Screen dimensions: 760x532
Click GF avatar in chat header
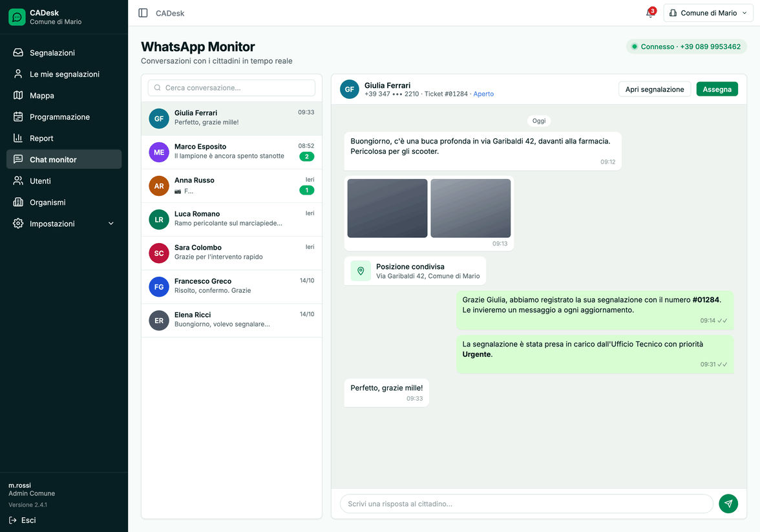[350, 89]
